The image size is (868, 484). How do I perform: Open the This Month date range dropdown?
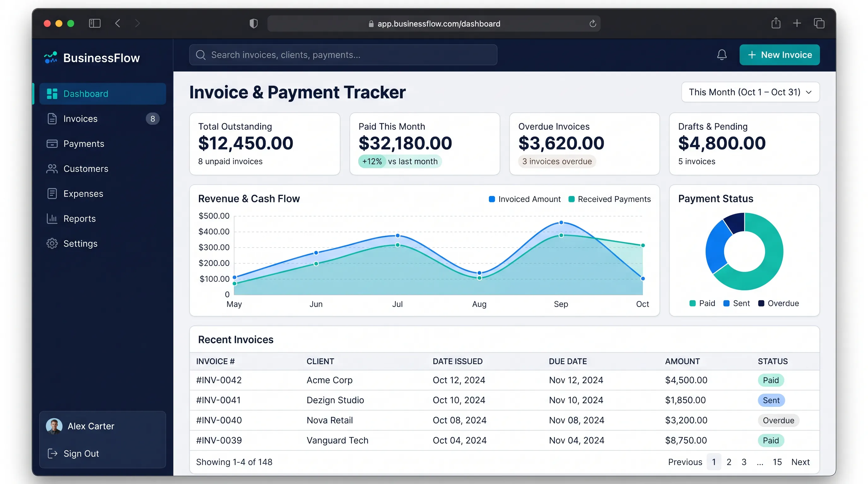(x=750, y=92)
